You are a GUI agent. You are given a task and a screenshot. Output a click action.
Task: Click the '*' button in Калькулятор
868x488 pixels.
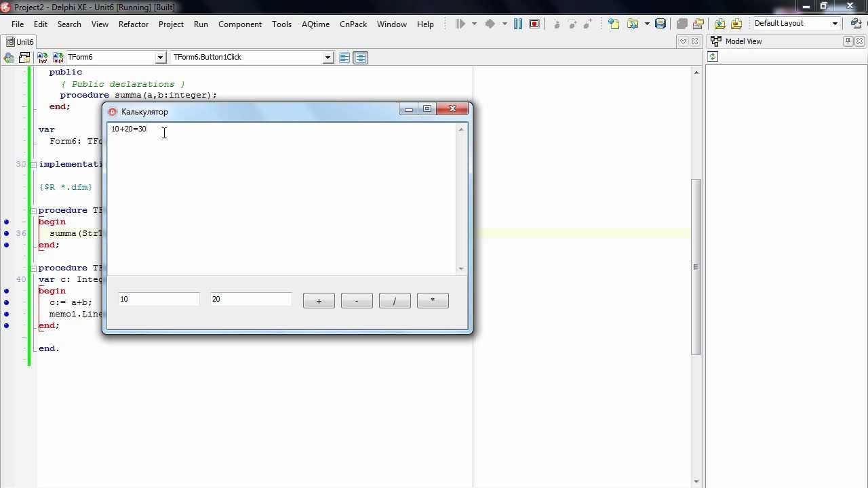[x=433, y=300]
